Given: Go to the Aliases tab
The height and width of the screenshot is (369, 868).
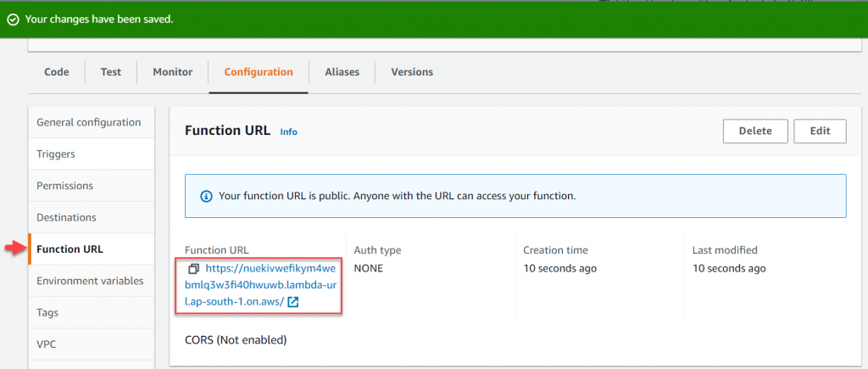Looking at the screenshot, I should tap(342, 72).
